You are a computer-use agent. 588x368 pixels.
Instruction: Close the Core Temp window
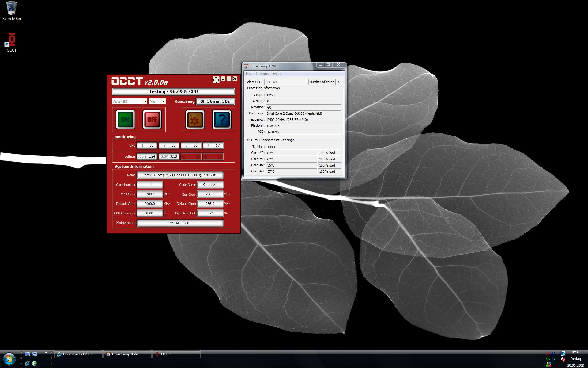(x=339, y=65)
